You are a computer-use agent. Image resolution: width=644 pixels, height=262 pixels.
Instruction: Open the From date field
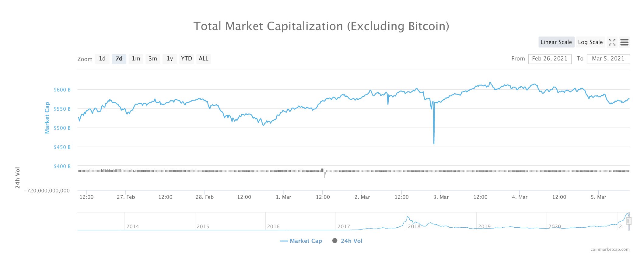(x=550, y=59)
